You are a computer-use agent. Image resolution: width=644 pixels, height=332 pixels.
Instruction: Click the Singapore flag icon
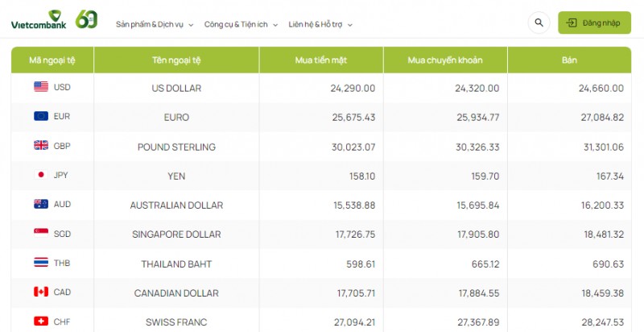coord(41,234)
